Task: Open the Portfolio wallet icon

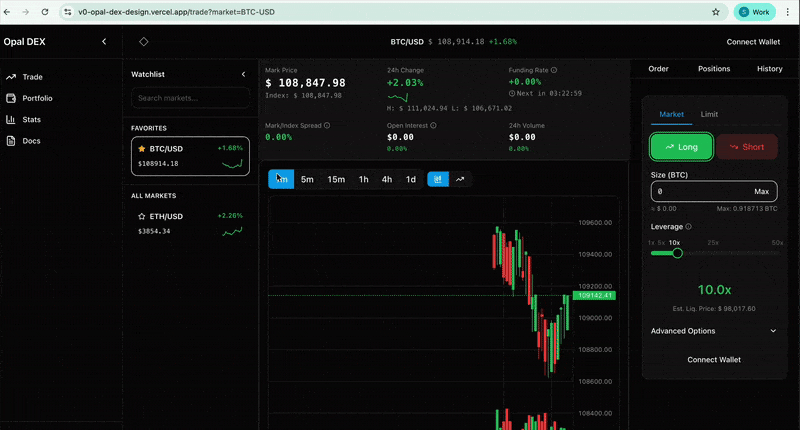Action: (11, 98)
